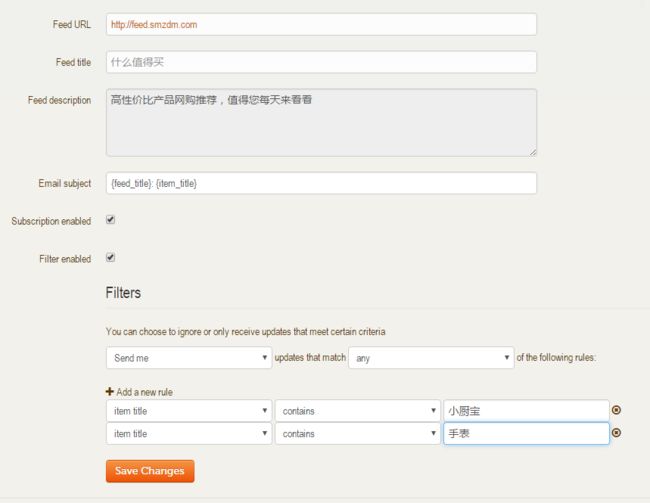Click text 'updates that match'

click(310, 357)
